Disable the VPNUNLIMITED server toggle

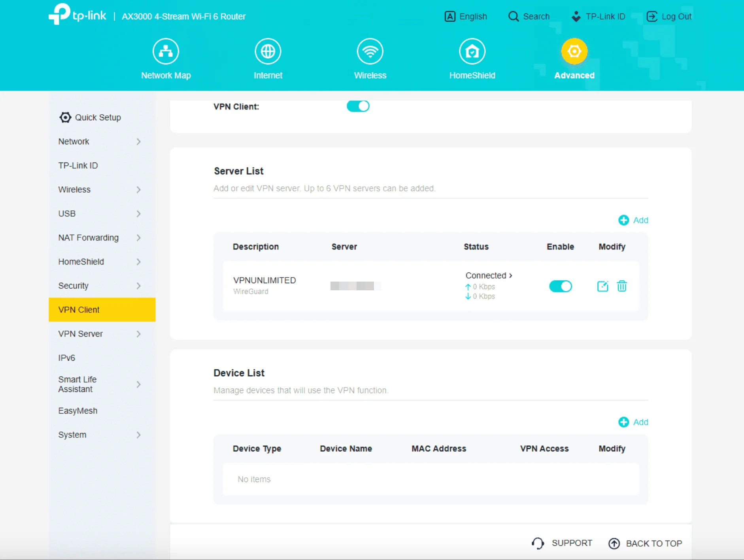pos(561,286)
